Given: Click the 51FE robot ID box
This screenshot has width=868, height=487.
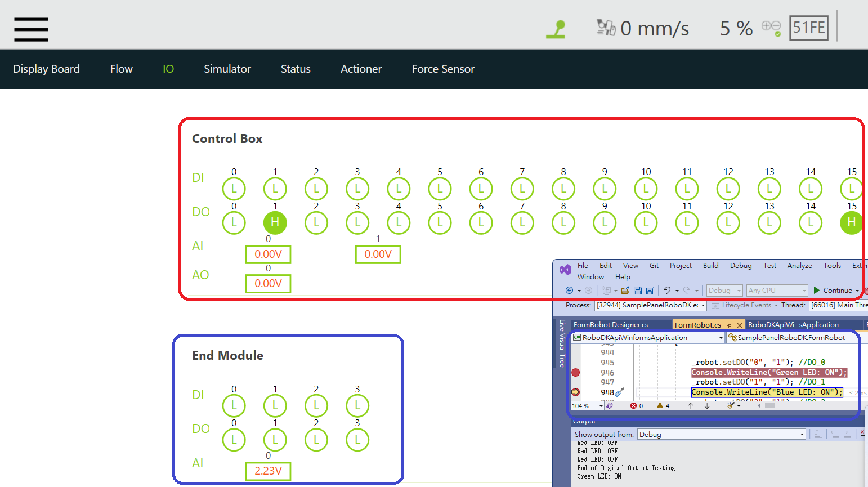Looking at the screenshot, I should pyautogui.click(x=808, y=28).
